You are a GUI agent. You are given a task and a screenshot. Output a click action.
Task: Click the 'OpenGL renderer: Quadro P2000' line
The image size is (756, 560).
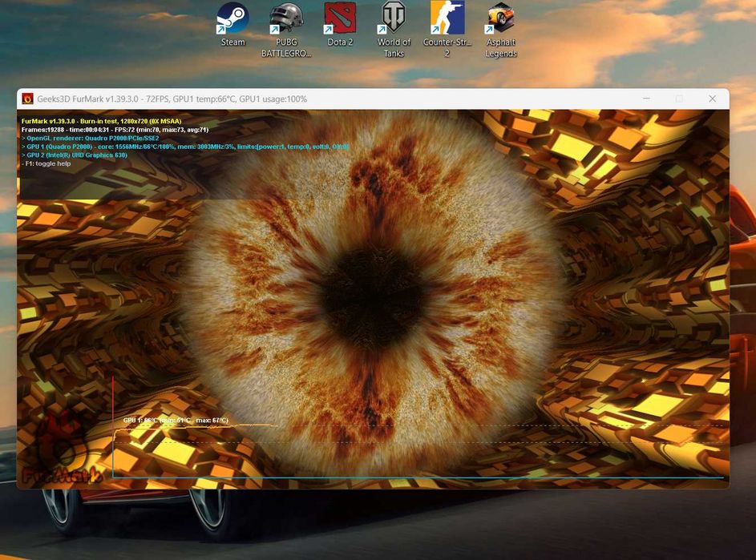tap(90, 138)
